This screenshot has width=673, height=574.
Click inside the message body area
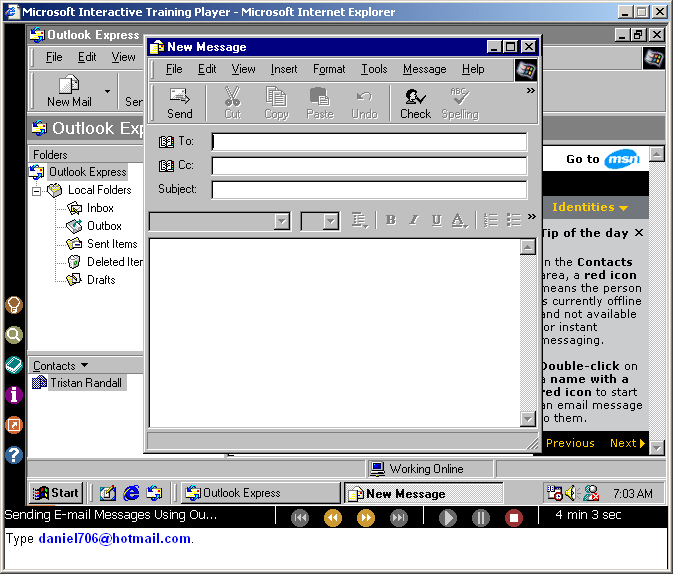[x=334, y=333]
